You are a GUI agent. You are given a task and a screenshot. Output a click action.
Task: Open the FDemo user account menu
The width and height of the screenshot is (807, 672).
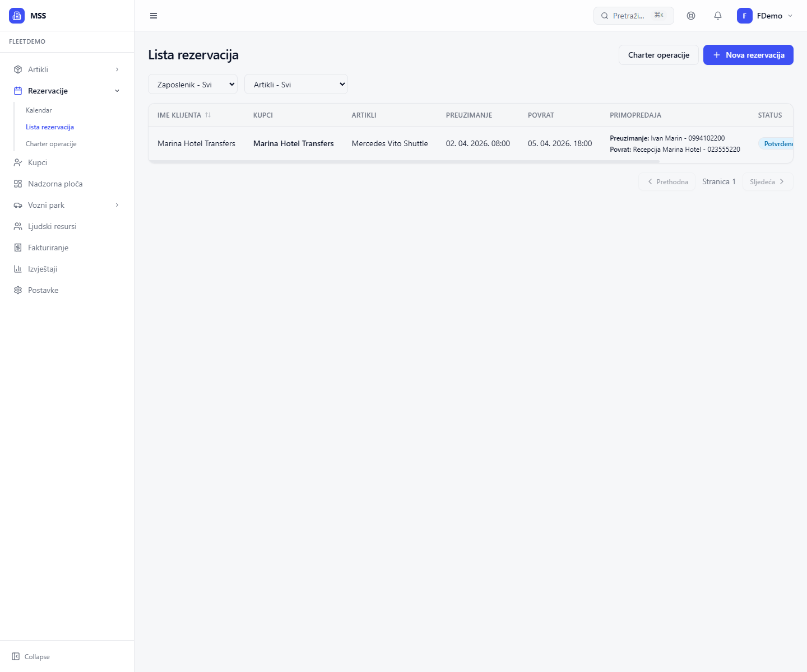[x=765, y=16]
